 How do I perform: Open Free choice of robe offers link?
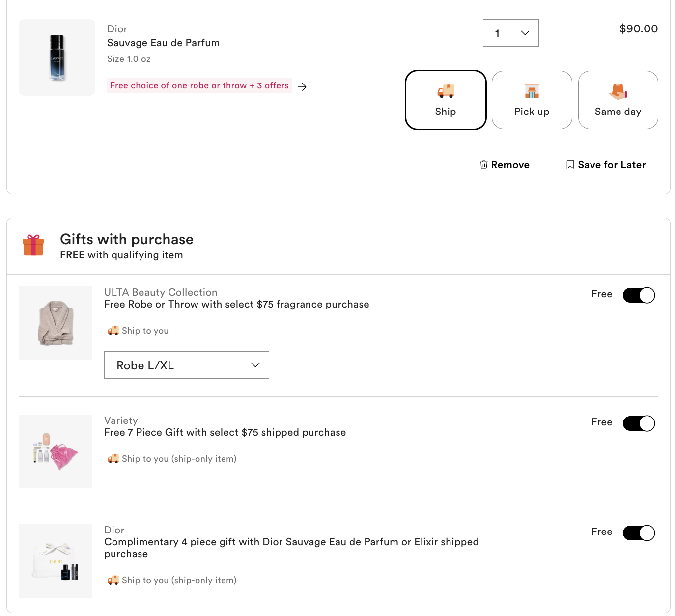point(199,85)
